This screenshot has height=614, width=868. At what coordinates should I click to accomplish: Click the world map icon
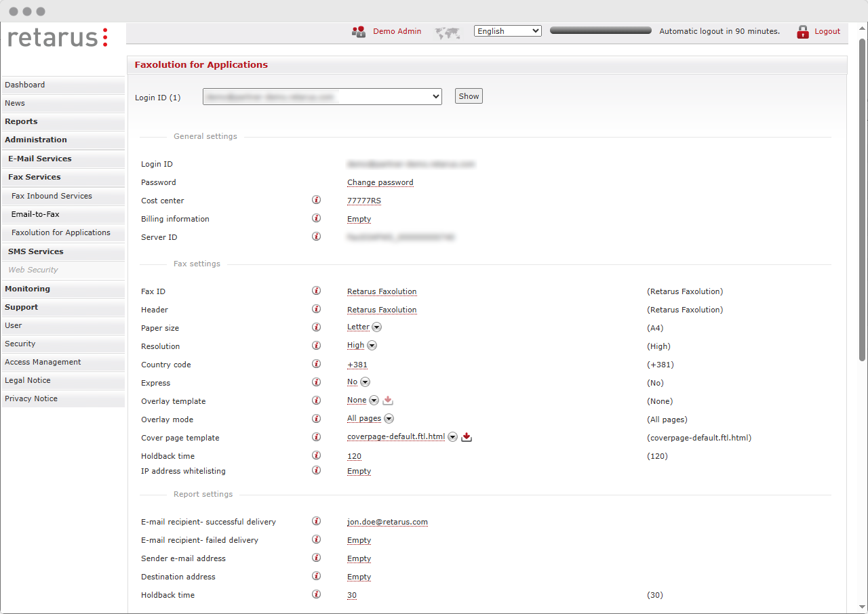point(448,32)
